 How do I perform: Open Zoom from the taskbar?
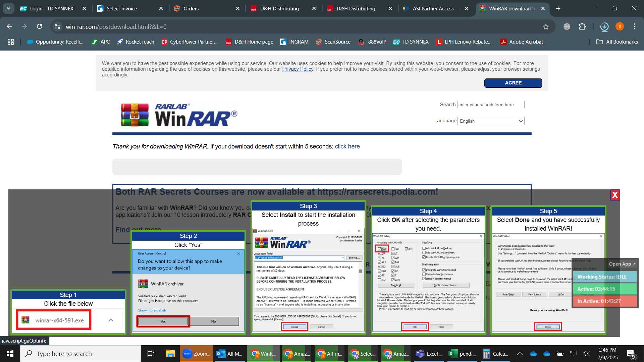click(196, 354)
